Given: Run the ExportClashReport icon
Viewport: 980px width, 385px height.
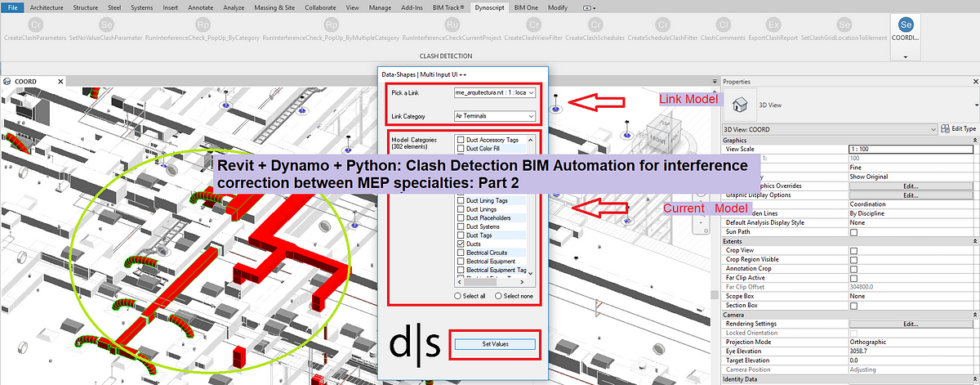Looking at the screenshot, I should 773,25.
